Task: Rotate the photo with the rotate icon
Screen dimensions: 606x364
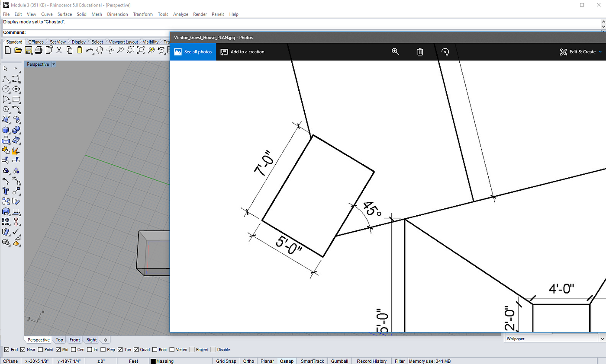Action: [x=445, y=51]
